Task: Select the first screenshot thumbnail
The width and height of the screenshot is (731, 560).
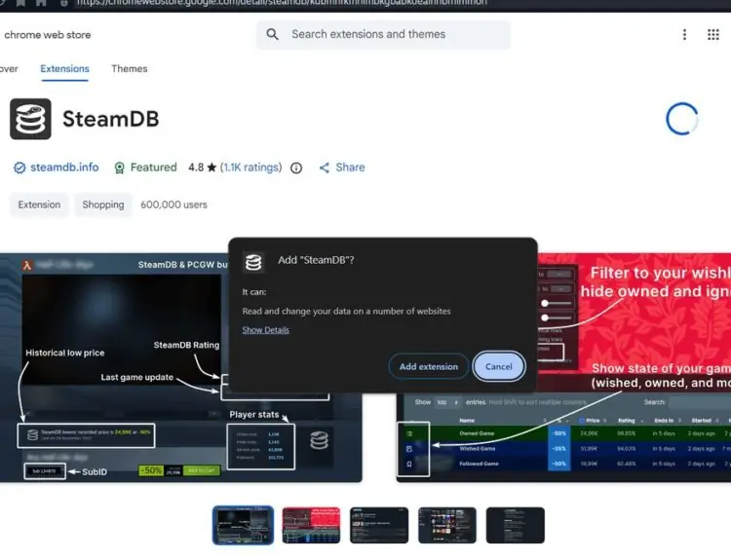Action: point(243,525)
